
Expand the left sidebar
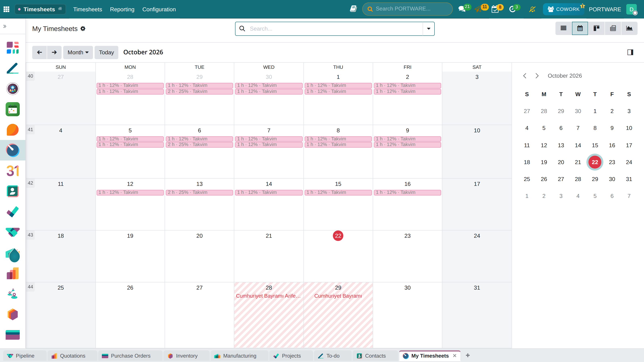5,26
